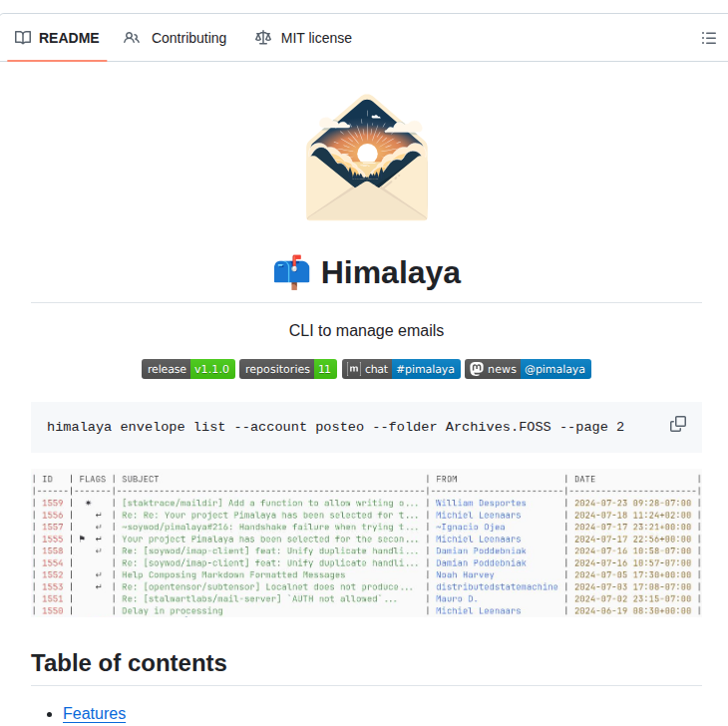This screenshot has height=726, width=728.
Task: Open the MIT license tab
Action: point(303,38)
